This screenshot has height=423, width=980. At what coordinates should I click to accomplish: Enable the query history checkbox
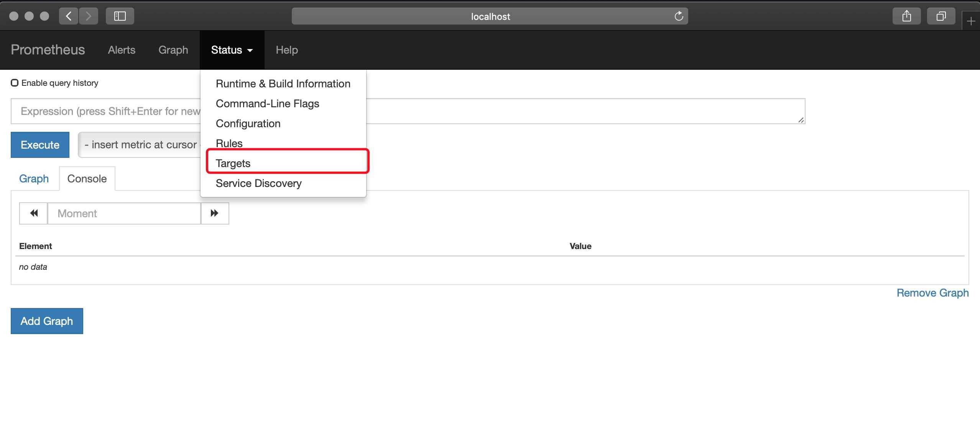click(x=15, y=83)
